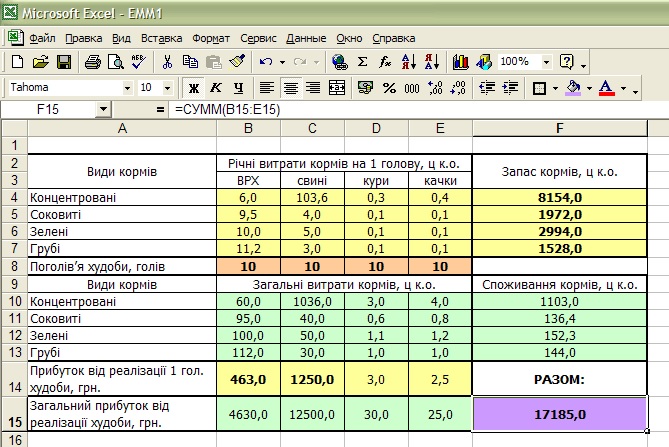Toggle underline formatting (Ч button)

click(238, 88)
